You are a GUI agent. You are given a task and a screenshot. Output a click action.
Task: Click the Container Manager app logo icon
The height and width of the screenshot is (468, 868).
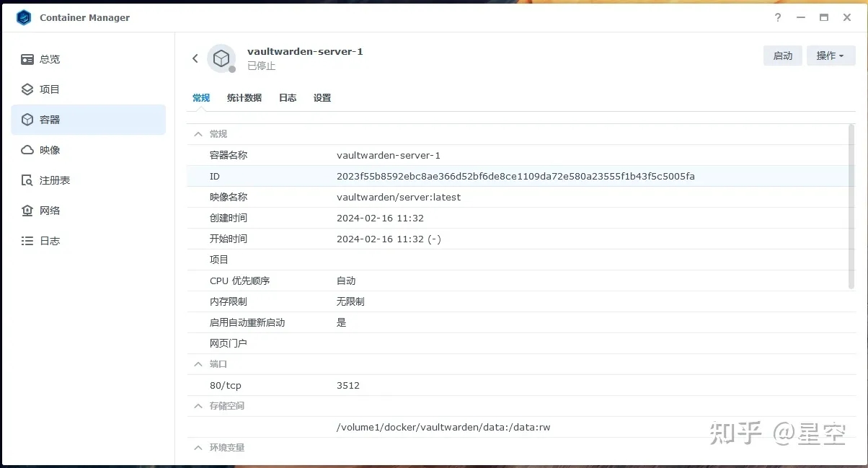click(x=24, y=17)
